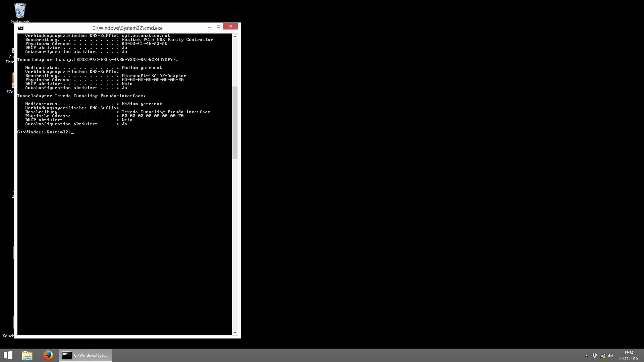Launch File Explorer from the taskbar
The height and width of the screenshot is (362, 644).
27,355
